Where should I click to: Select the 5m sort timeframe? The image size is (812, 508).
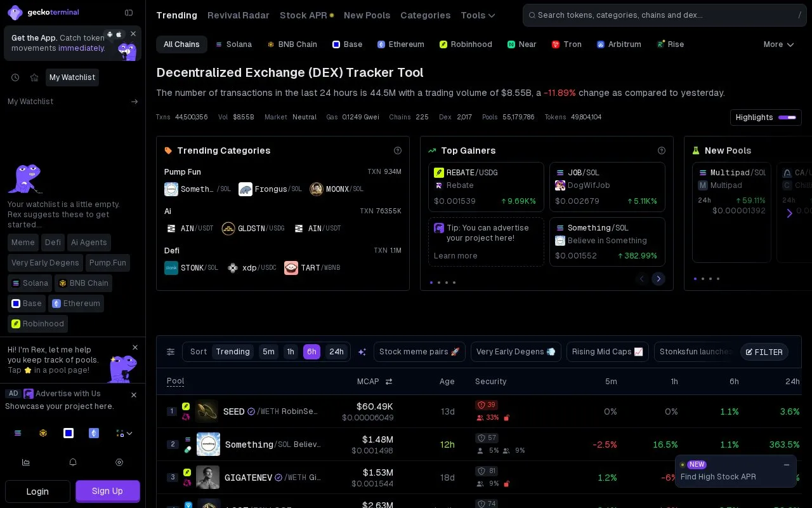pos(268,352)
